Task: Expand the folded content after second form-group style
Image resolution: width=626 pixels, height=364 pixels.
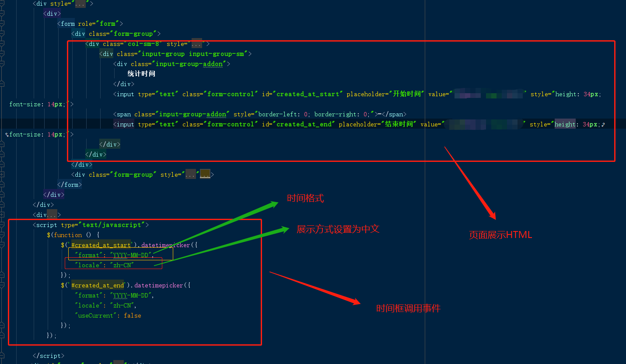Action: 205,175
